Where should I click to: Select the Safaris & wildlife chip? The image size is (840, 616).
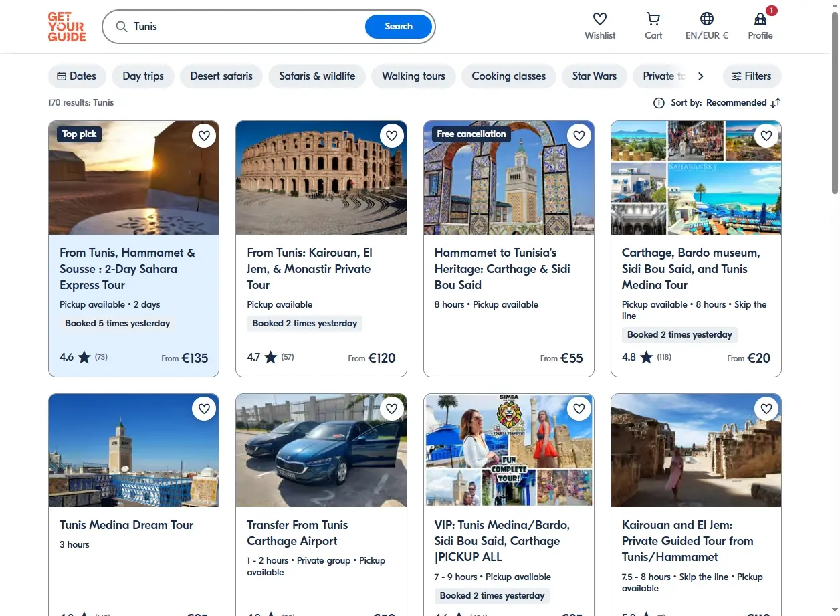[317, 76]
